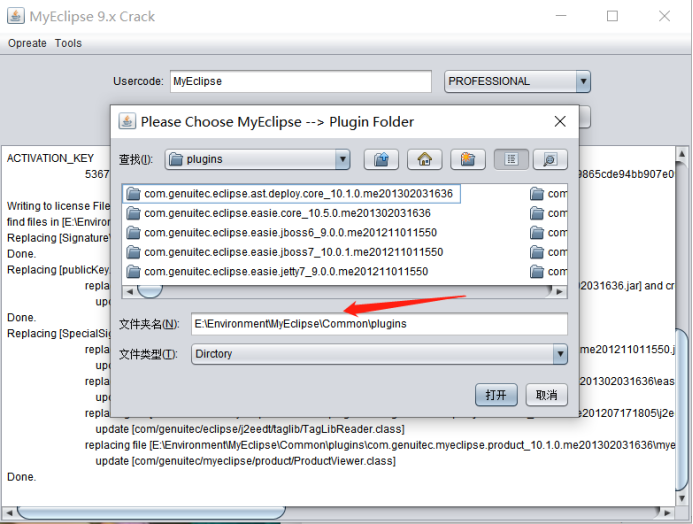Click the Java icon in dialog title bar
The width and height of the screenshot is (693, 524).
(x=127, y=121)
